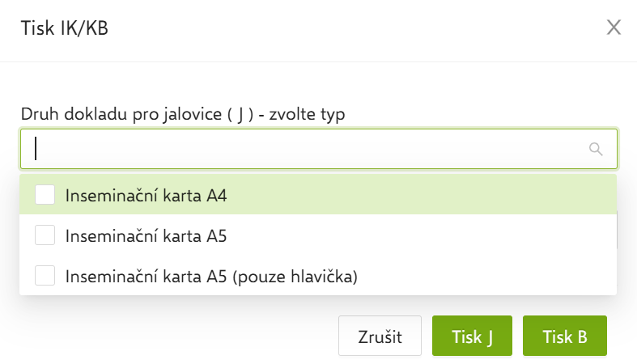Close the Tisk IK/KB dialog
The image size is (637, 364).
coord(614,28)
